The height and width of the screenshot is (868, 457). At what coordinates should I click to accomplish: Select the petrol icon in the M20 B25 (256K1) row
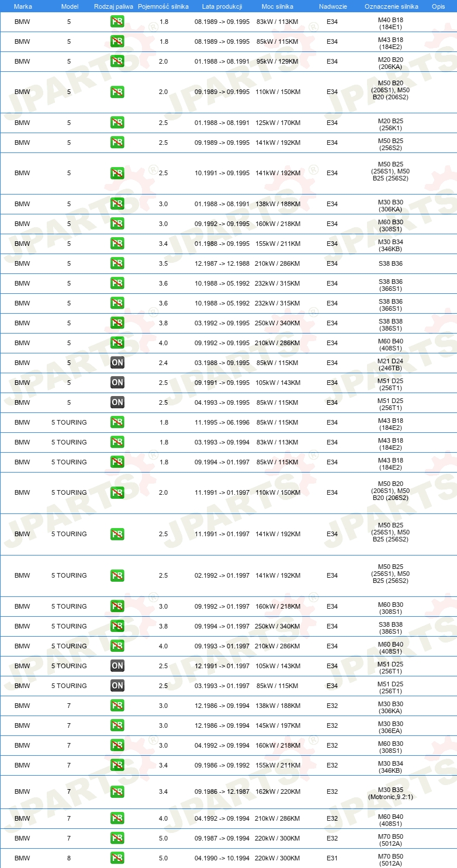[117, 123]
